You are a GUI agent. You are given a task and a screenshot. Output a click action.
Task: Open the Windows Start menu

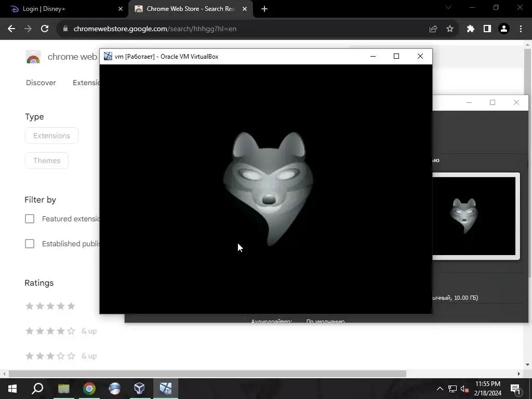(x=12, y=389)
